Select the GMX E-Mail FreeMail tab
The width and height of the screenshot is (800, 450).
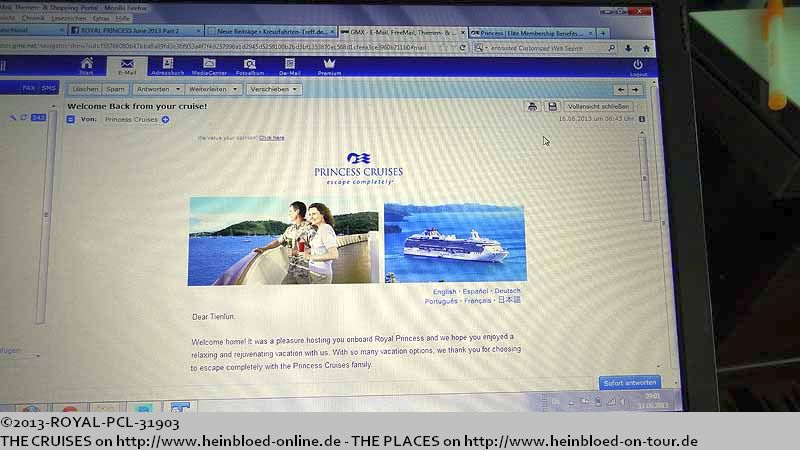point(403,32)
